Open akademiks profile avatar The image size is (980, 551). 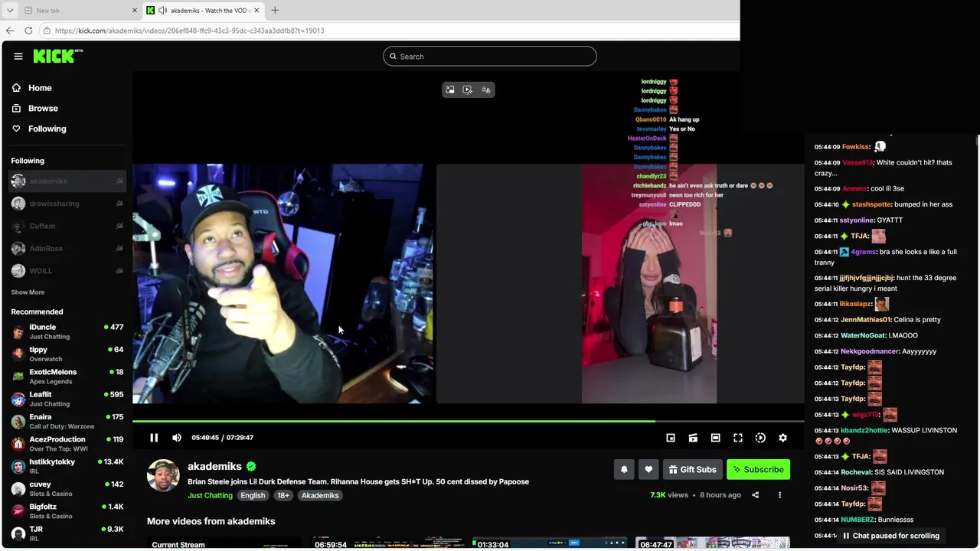tap(163, 475)
